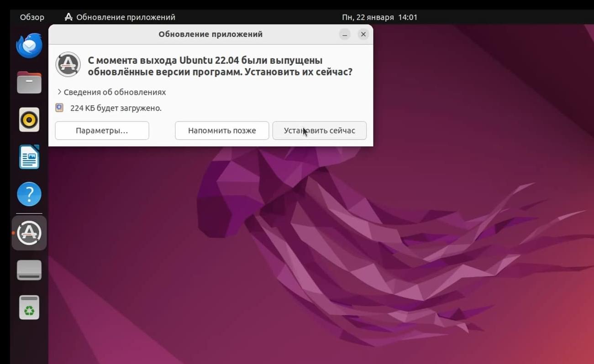This screenshot has height=364, width=594.
Task: Close the update dialog window
Action: [363, 34]
